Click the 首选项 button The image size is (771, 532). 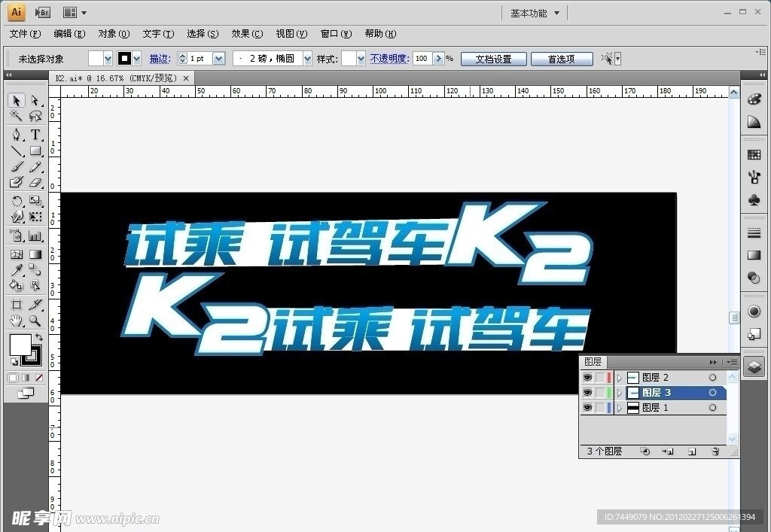pos(562,59)
